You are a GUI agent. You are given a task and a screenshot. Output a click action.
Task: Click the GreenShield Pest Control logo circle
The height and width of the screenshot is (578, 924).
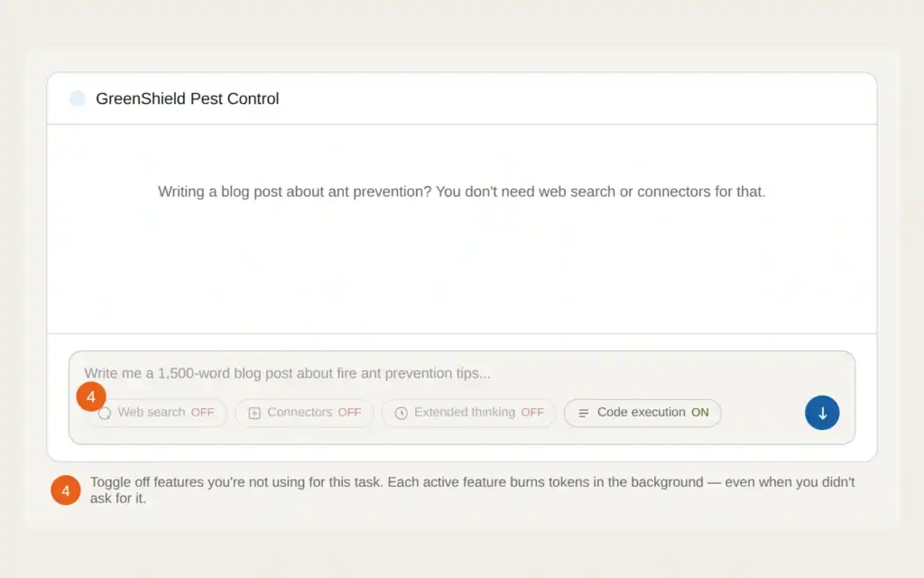(77, 98)
